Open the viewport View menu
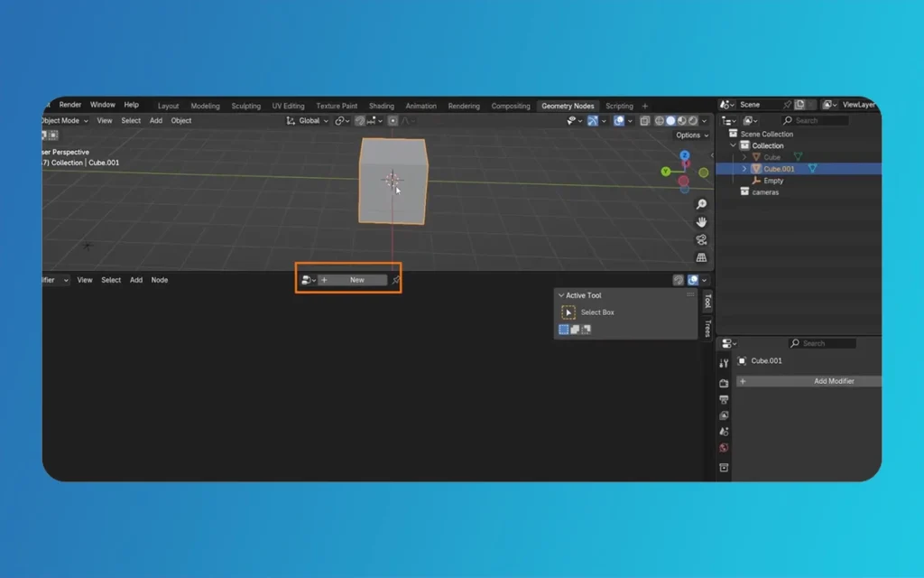 click(105, 121)
